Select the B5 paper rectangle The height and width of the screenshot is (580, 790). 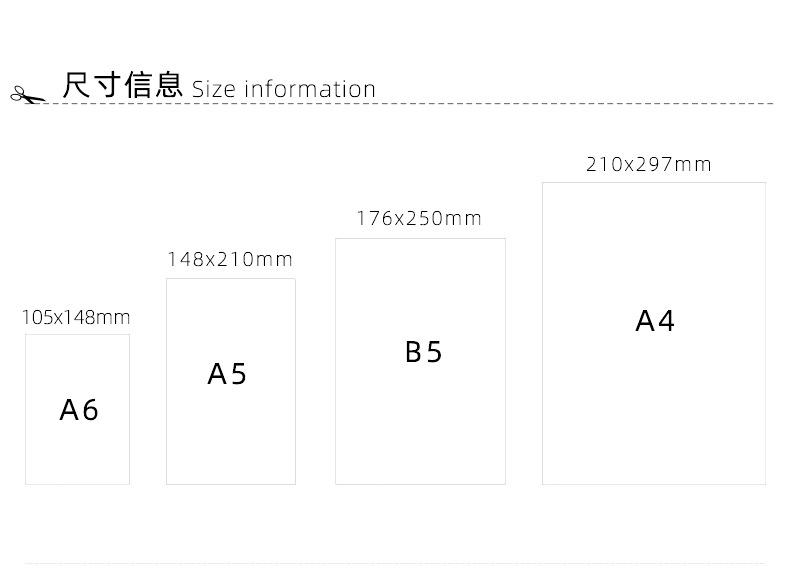point(420,361)
